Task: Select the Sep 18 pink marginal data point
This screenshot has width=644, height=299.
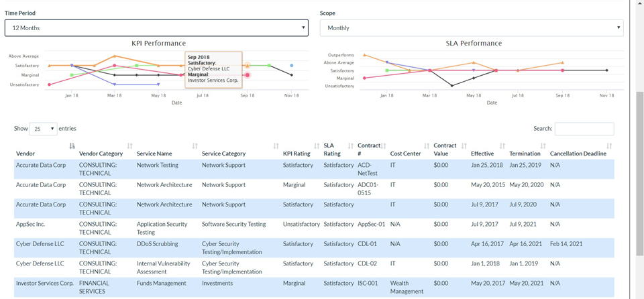Action: 248,75
